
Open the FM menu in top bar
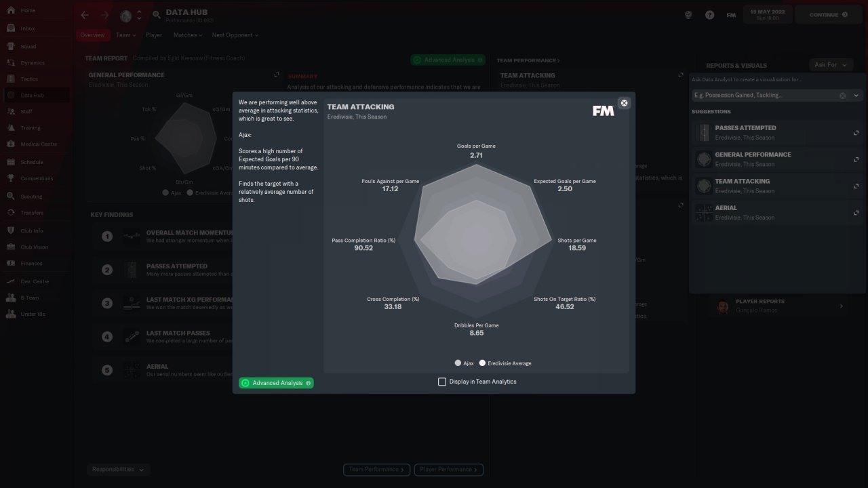click(731, 15)
